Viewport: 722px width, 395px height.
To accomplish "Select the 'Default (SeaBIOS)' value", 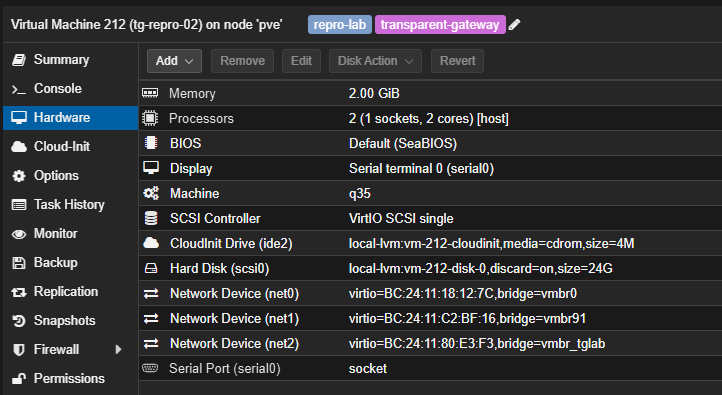I will 403,144.
